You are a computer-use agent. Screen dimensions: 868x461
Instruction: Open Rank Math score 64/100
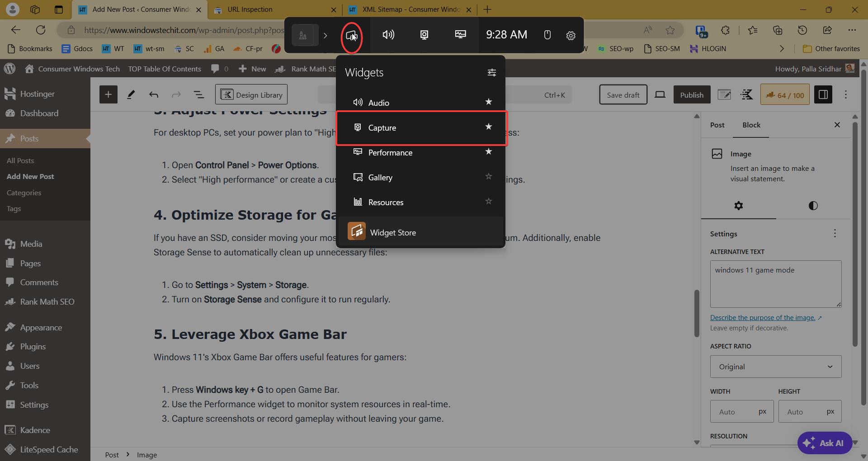[785, 94]
